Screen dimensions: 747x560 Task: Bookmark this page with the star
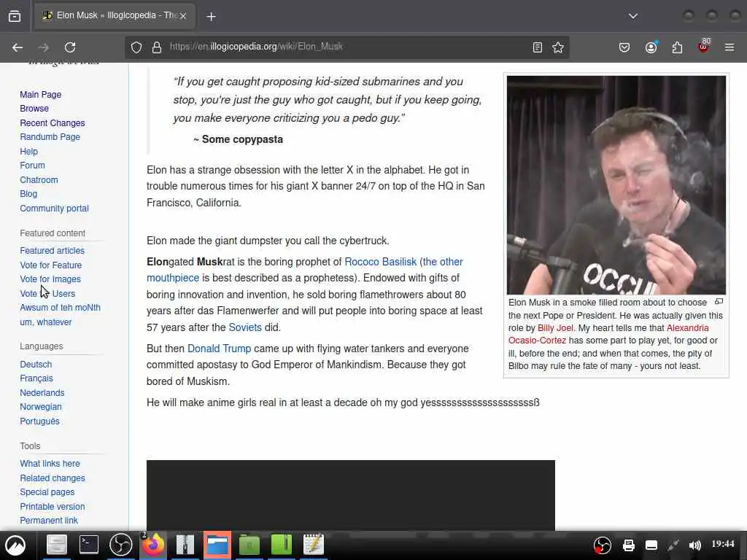(x=558, y=47)
